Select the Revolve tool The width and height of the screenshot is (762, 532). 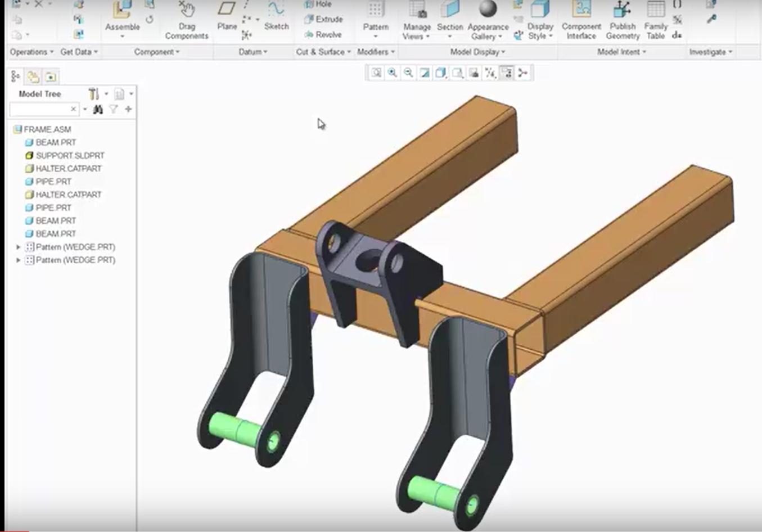[323, 34]
